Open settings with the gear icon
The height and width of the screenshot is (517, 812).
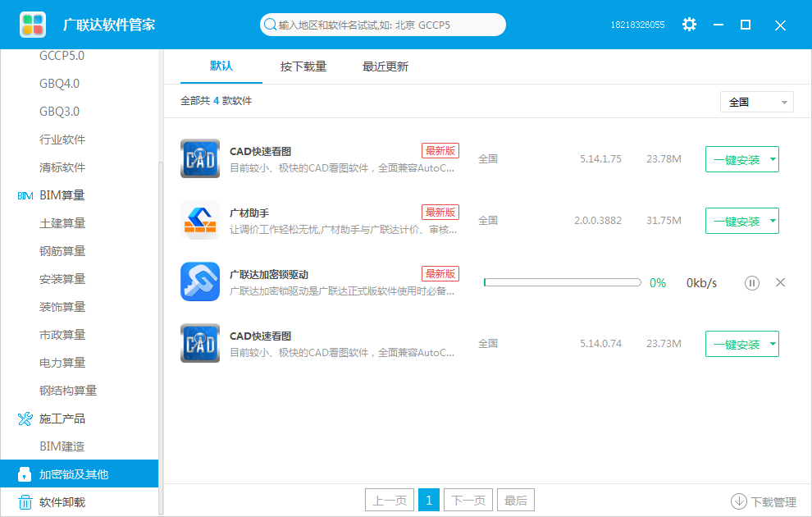[x=689, y=25]
